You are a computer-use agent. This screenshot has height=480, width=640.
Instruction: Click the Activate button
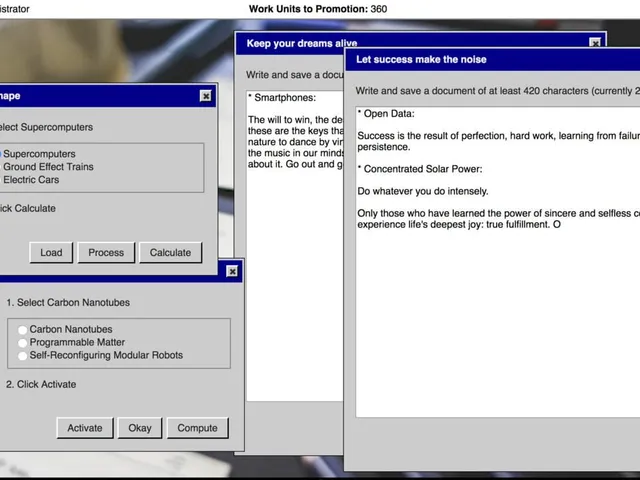tap(85, 428)
